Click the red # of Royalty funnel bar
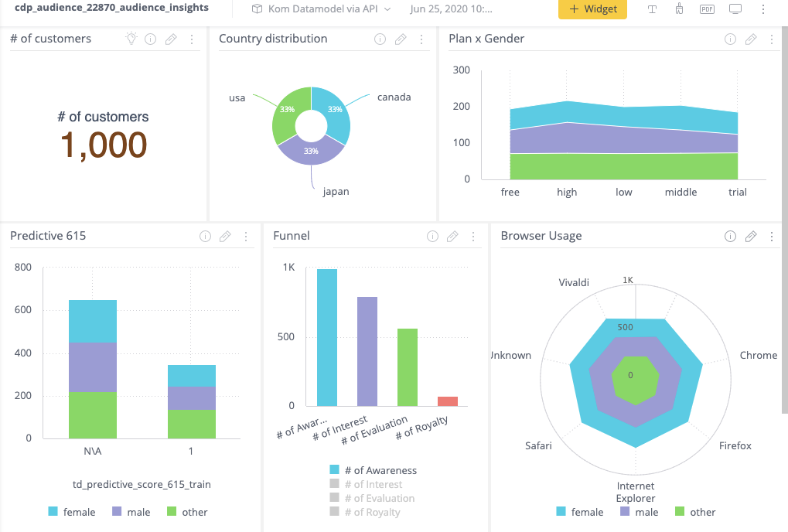 point(448,401)
